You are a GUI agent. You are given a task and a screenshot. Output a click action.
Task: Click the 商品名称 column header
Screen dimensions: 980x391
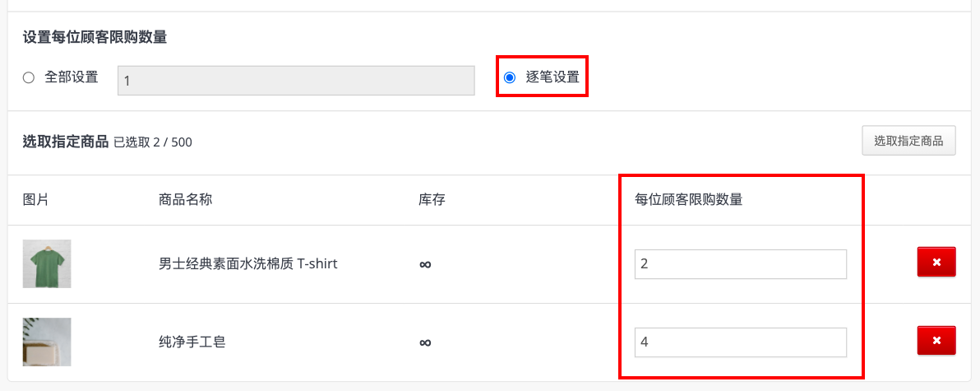pyautogui.click(x=186, y=200)
